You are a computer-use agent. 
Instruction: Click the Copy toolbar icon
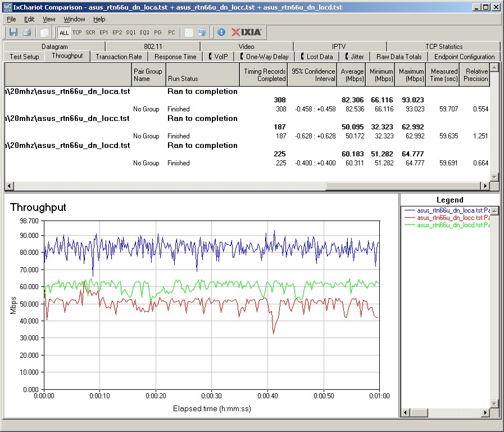coord(44,32)
